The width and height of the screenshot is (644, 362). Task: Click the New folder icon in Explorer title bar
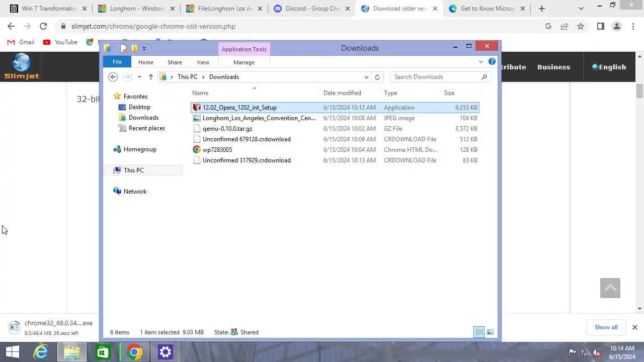point(134,48)
